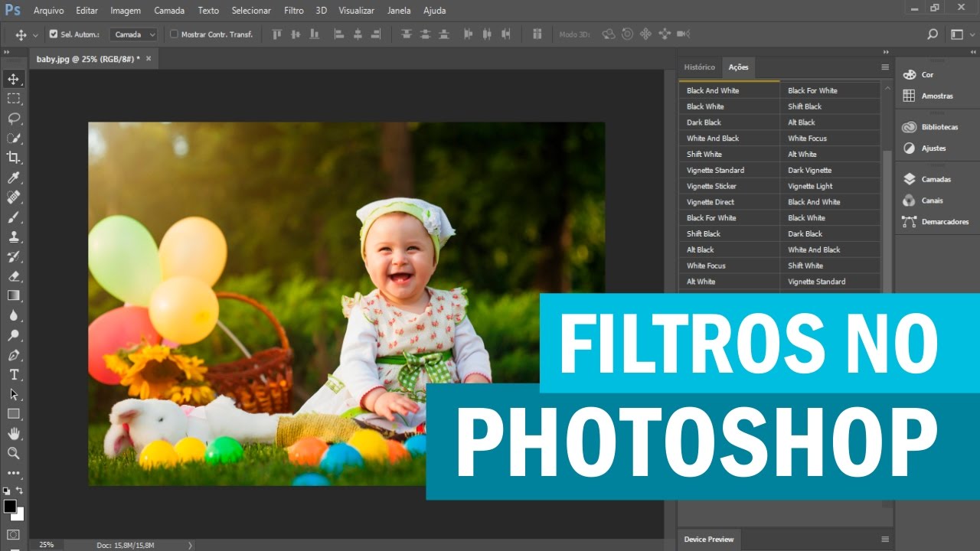This screenshot has width=980, height=551.
Task: Open the workspace switcher dropdown
Action: click(962, 34)
